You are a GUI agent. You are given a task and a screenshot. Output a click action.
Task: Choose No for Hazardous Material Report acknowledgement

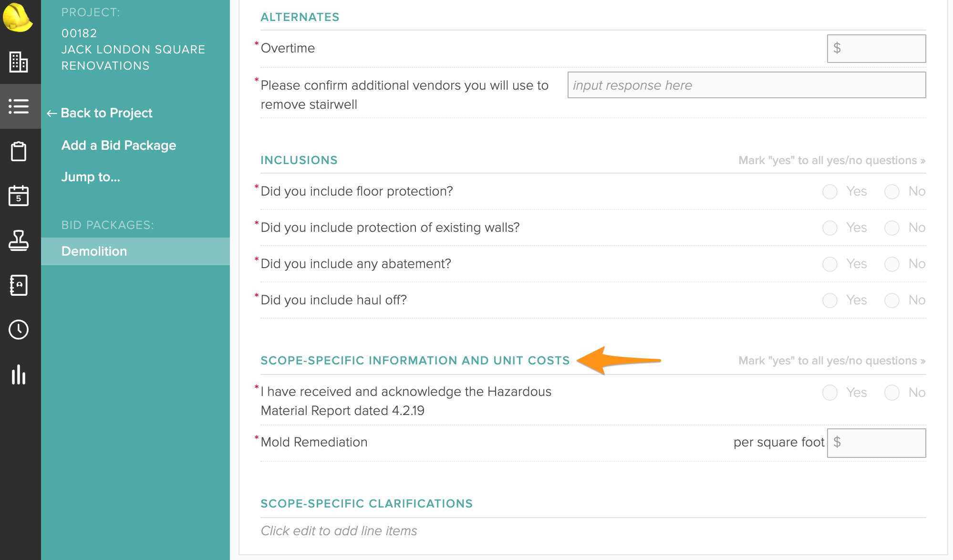pyautogui.click(x=892, y=393)
